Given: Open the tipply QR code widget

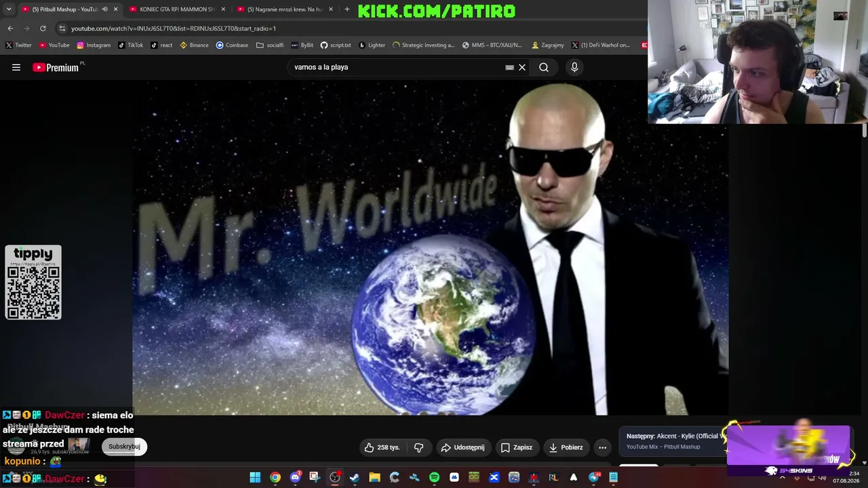Looking at the screenshot, I should [33, 282].
